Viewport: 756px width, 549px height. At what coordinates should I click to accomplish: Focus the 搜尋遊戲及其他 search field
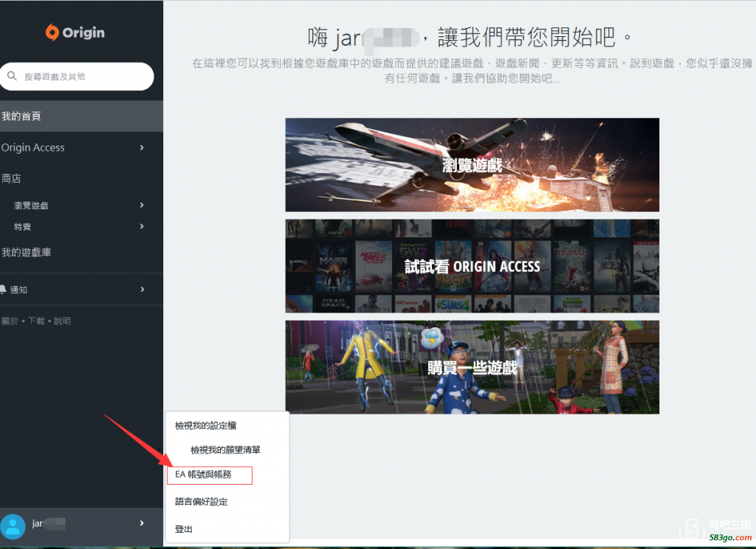(x=77, y=76)
